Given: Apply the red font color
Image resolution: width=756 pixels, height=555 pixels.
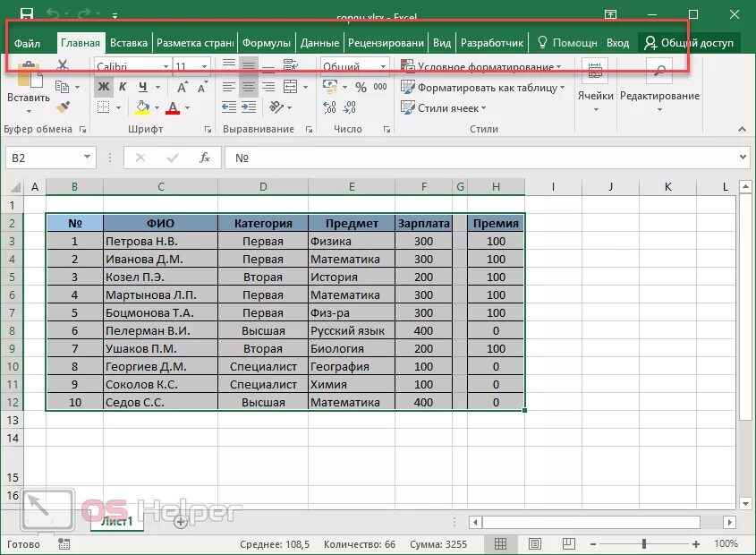Looking at the screenshot, I should (173, 107).
